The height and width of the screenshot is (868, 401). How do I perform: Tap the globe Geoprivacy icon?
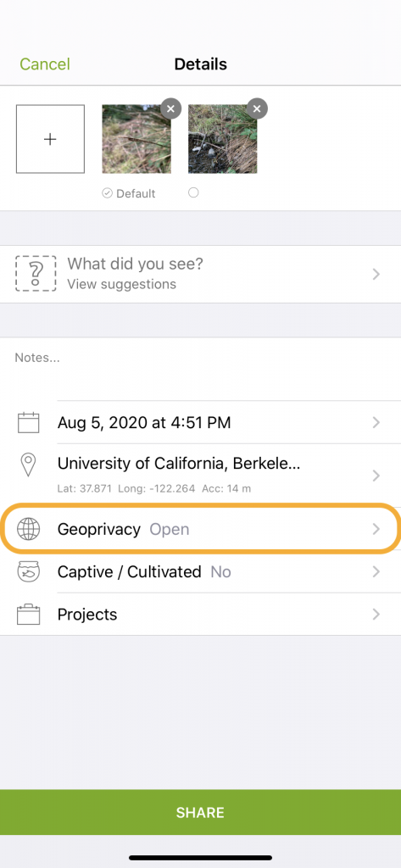[28, 529]
